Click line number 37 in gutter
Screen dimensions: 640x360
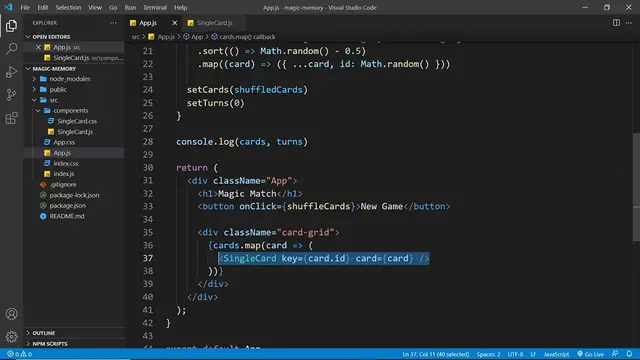coord(148,258)
